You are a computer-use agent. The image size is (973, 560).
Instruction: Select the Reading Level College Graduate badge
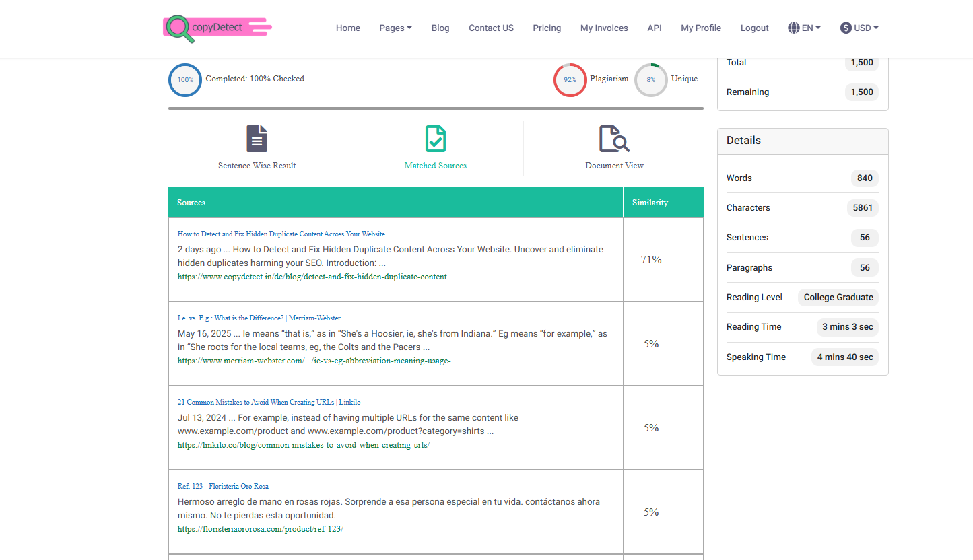pos(838,297)
